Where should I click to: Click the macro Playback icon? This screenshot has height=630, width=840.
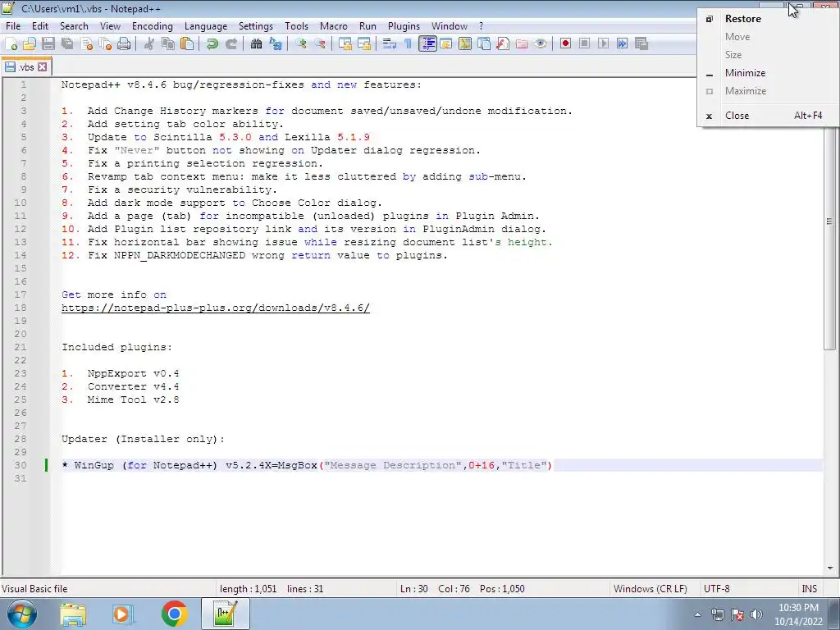click(603, 44)
